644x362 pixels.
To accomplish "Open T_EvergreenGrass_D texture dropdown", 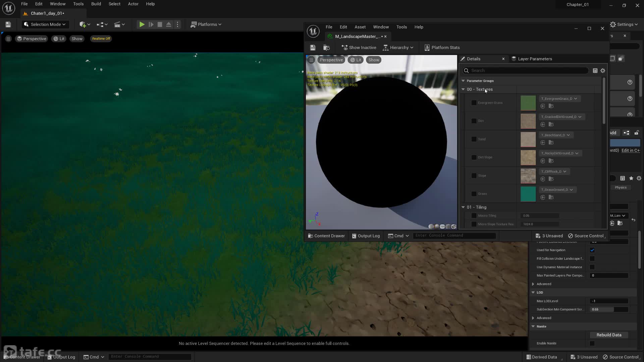I will point(559,99).
